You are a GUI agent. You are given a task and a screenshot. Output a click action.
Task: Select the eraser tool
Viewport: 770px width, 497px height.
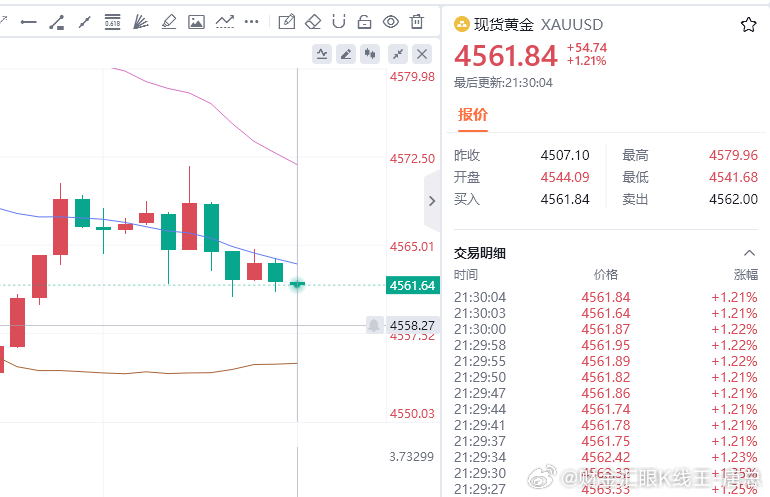[x=313, y=22]
